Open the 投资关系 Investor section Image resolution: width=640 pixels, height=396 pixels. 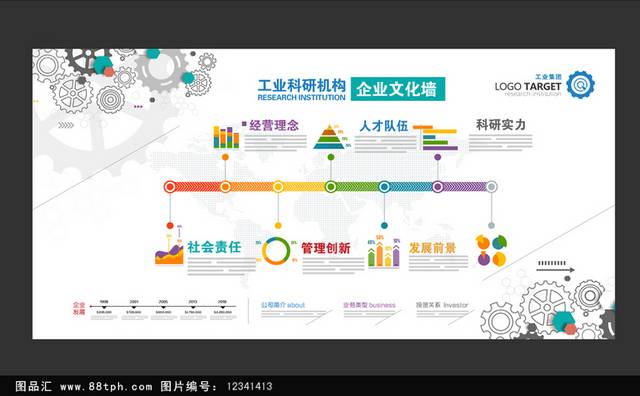coord(442,305)
